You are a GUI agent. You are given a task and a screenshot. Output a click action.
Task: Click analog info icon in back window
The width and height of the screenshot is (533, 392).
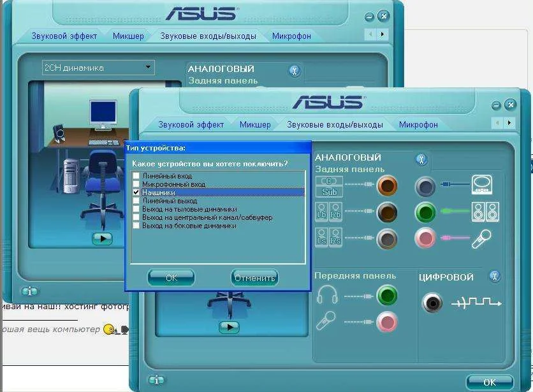click(295, 71)
